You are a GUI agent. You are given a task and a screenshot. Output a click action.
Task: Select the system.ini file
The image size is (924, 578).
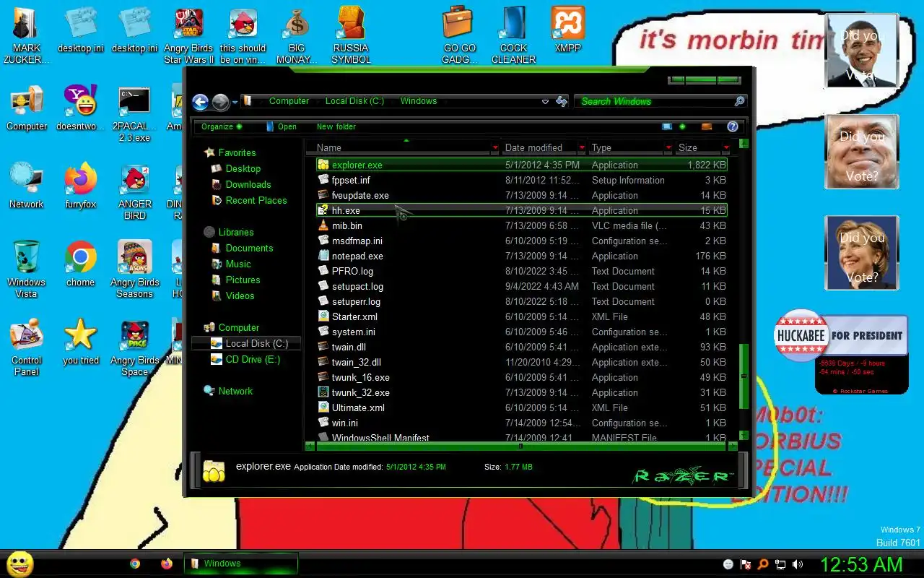521,332
